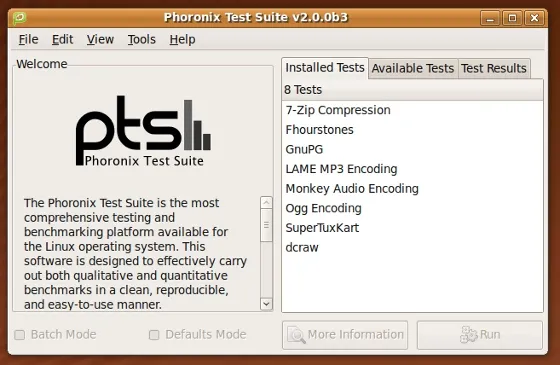Maximize the Phoronix Test Suite window

pos(512,18)
